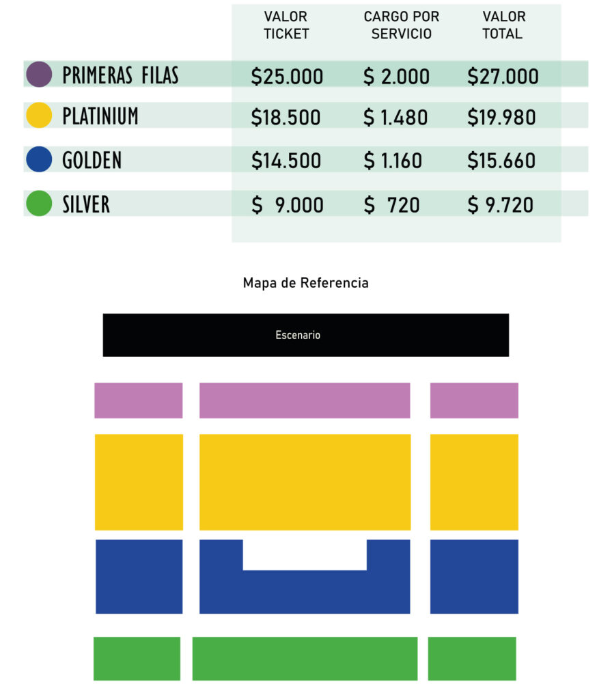Click the Silver ticket value $ 9.000
This screenshot has width=612, height=700.
[x=287, y=204]
